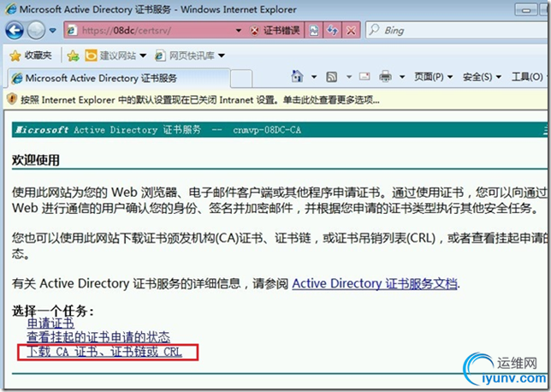The image size is (551, 392).
Task: Toggle Compatibility View icon
Action: [314, 31]
